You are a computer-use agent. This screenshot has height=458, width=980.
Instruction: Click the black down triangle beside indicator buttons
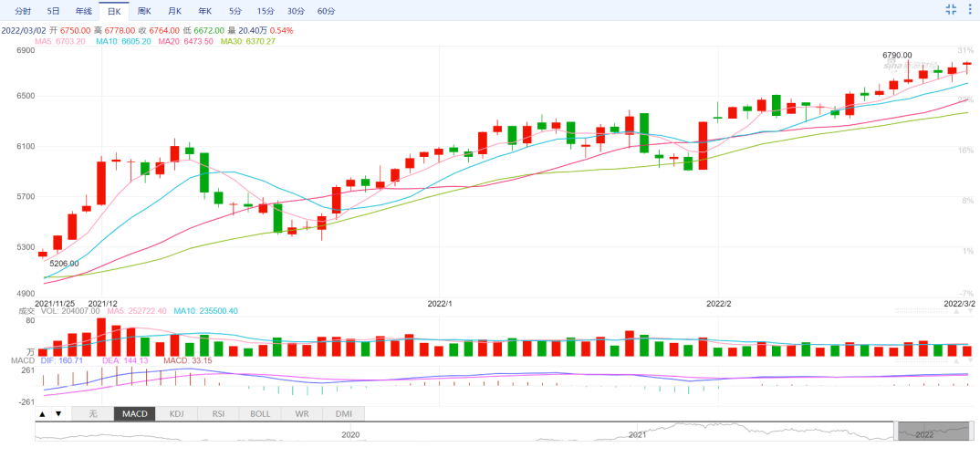(58, 413)
